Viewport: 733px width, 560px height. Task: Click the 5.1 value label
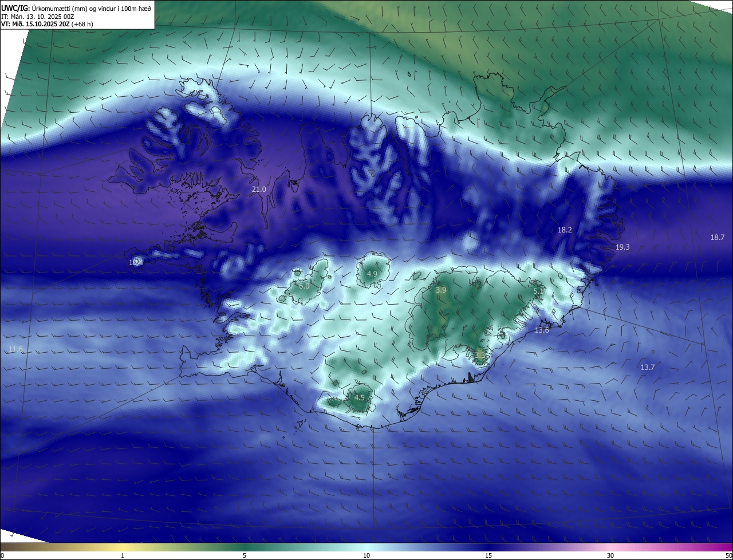point(539,291)
